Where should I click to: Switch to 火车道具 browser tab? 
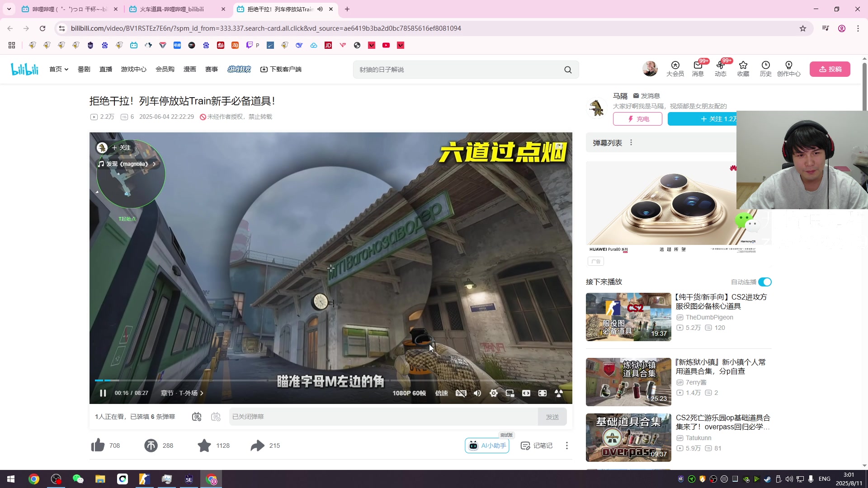[176, 9]
